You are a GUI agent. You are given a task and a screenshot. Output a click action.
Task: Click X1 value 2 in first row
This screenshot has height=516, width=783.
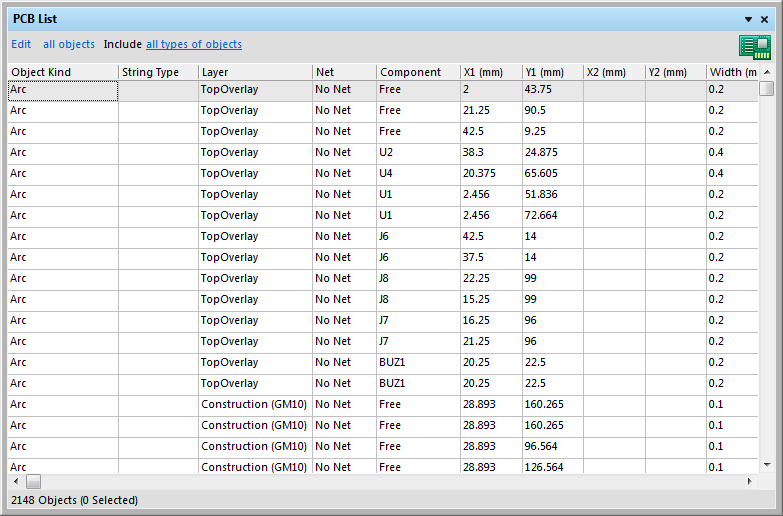coord(491,90)
